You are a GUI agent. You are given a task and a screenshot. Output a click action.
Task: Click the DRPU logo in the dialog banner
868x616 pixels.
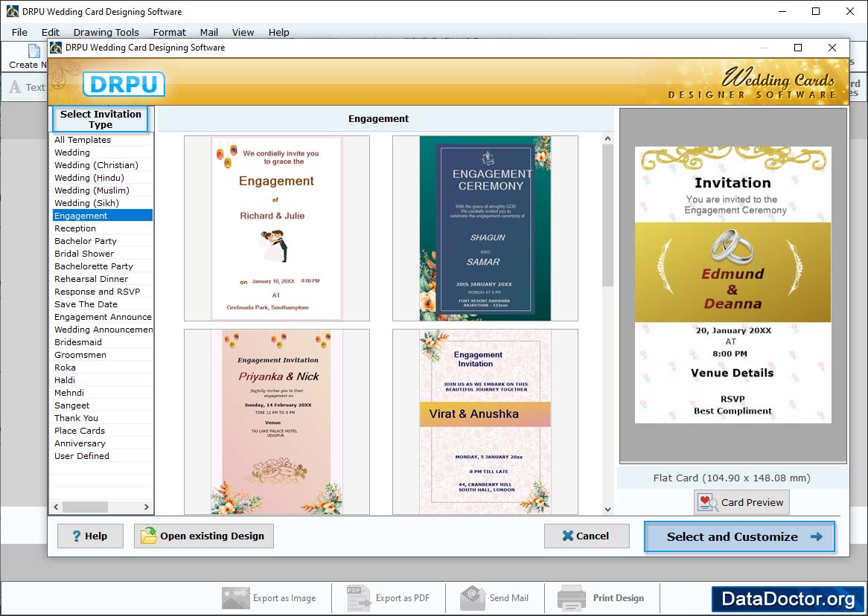(x=124, y=84)
